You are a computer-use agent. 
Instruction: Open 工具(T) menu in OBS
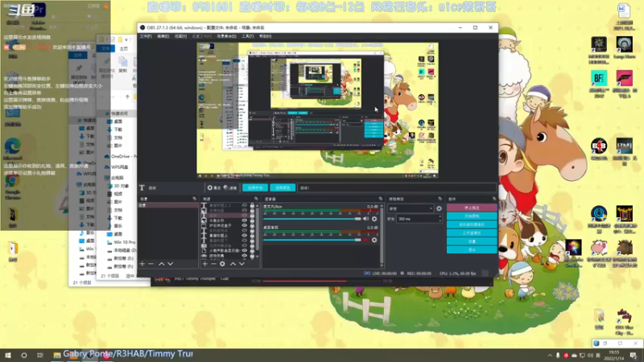coord(247,36)
